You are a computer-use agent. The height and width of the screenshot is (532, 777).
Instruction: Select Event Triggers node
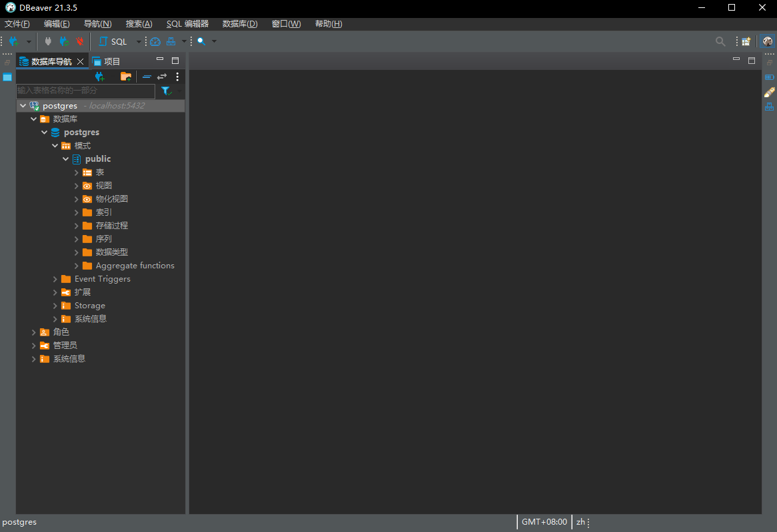102,279
